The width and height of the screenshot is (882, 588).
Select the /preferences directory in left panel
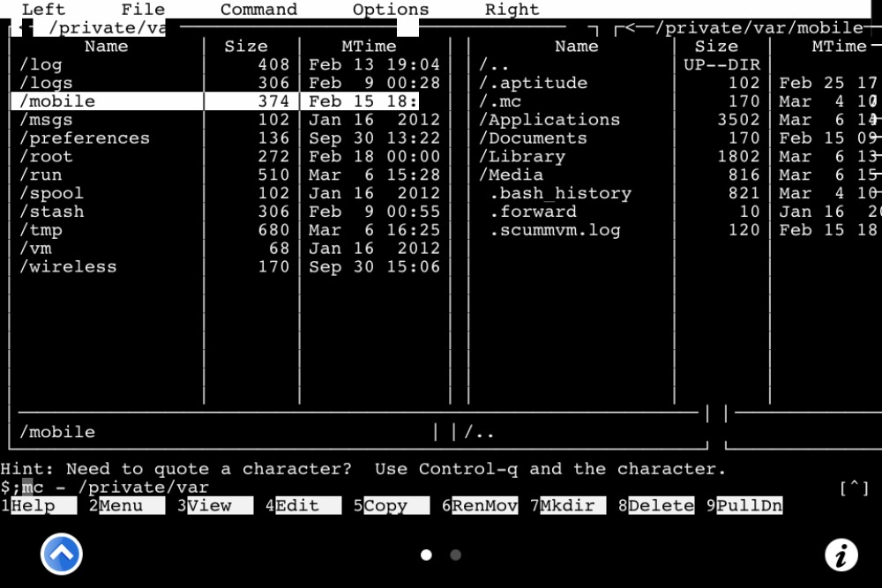85,138
